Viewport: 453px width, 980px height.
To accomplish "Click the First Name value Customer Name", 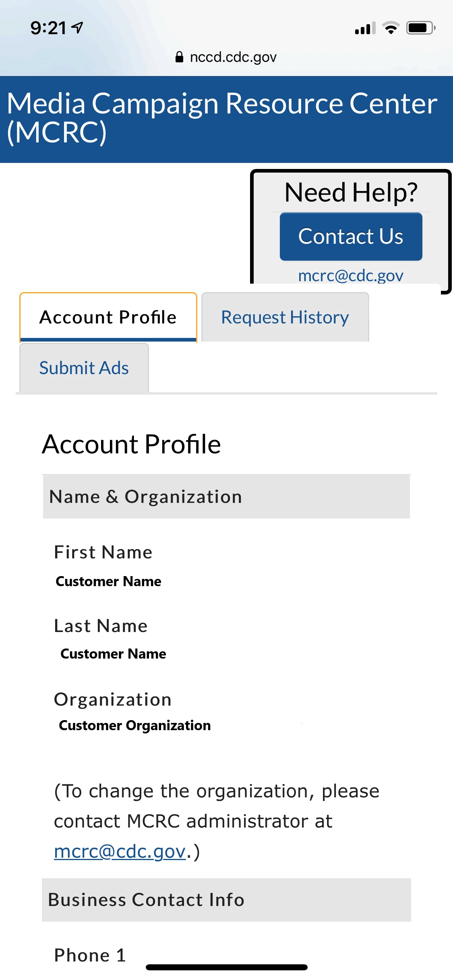I will tap(108, 581).
